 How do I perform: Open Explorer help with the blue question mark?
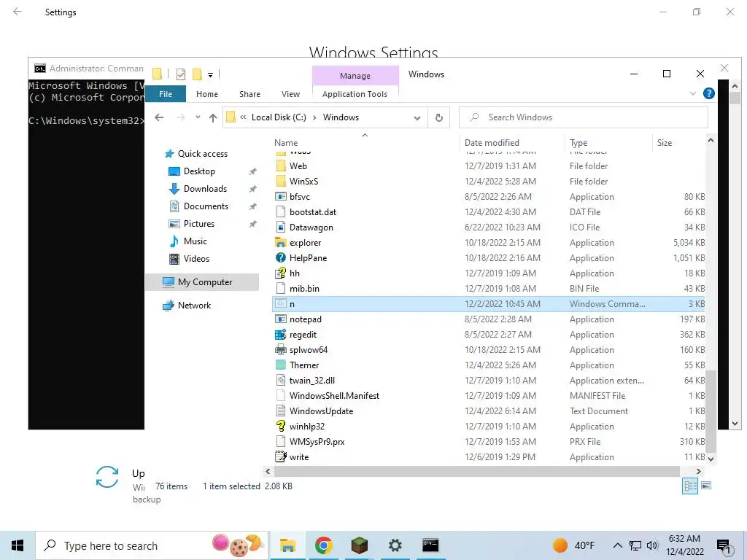(708, 93)
